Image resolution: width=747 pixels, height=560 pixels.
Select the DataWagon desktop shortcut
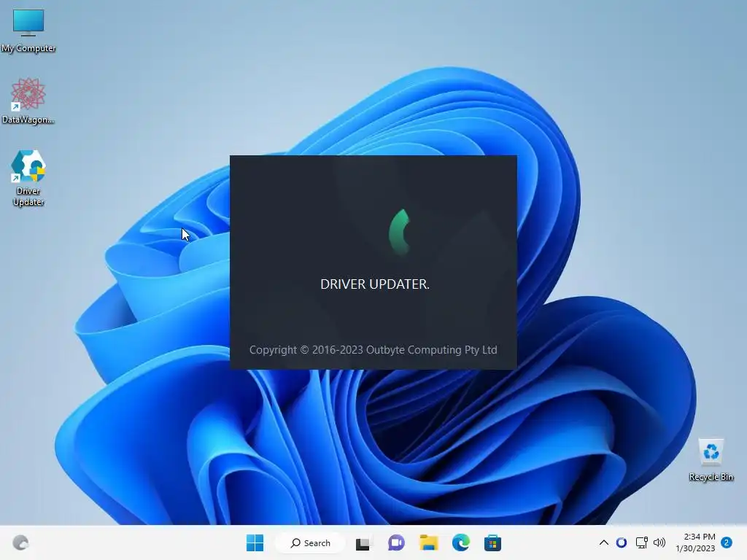28,101
